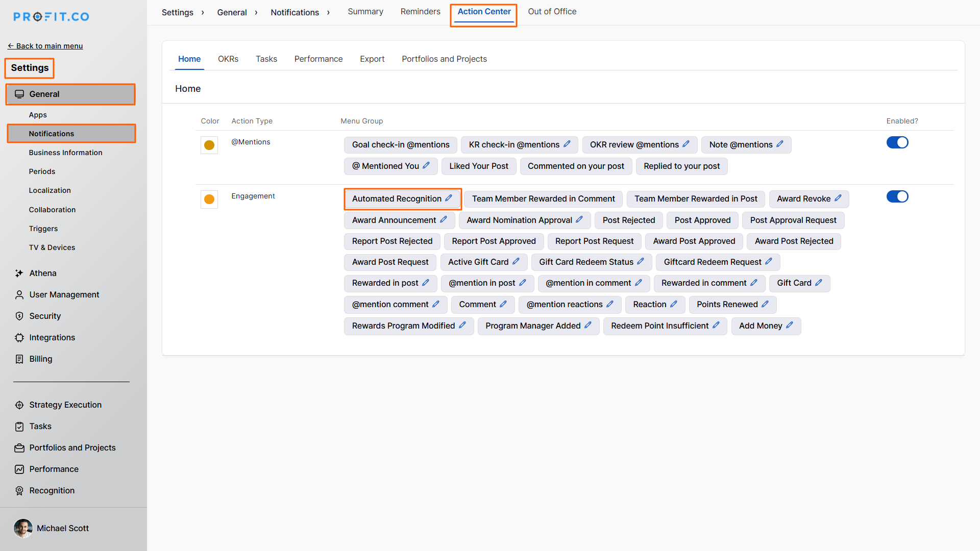This screenshot has width=980, height=551.
Task: Click Michael Scott's profile avatar
Action: tap(23, 529)
